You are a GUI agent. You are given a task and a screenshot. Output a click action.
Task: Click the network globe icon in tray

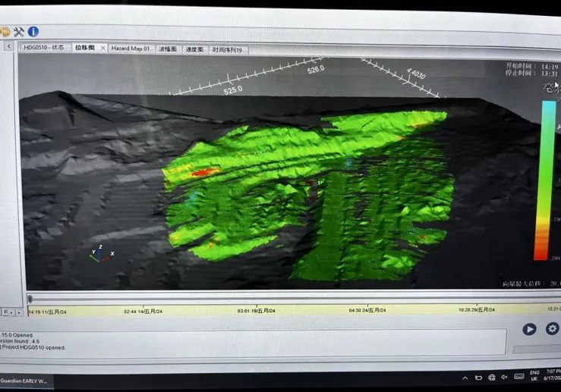492,378
